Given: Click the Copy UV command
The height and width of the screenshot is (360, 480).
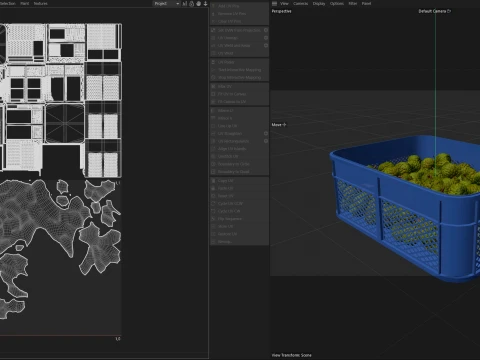Looking at the screenshot, I should [x=239, y=181].
